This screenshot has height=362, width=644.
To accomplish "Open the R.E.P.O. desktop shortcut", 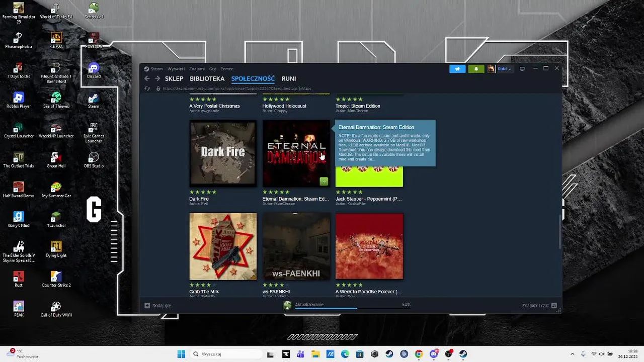I will click(56, 41).
